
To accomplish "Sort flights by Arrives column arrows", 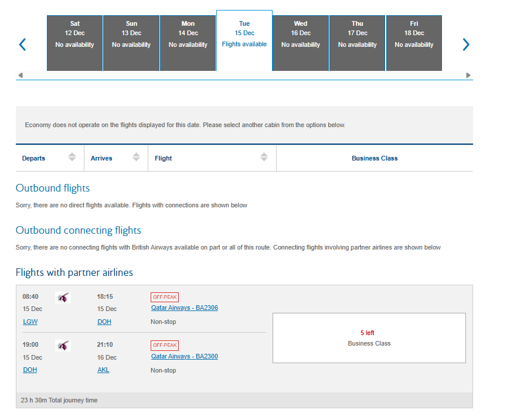I will click(x=136, y=157).
